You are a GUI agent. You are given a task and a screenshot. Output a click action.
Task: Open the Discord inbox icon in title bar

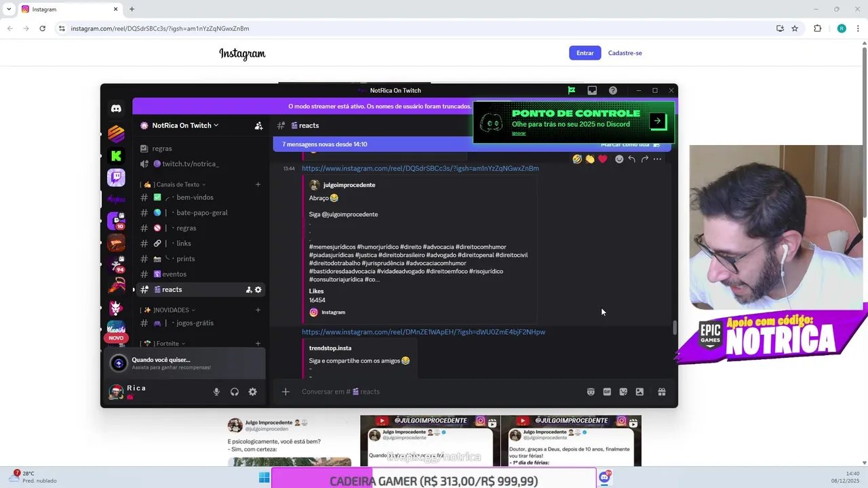click(x=592, y=90)
